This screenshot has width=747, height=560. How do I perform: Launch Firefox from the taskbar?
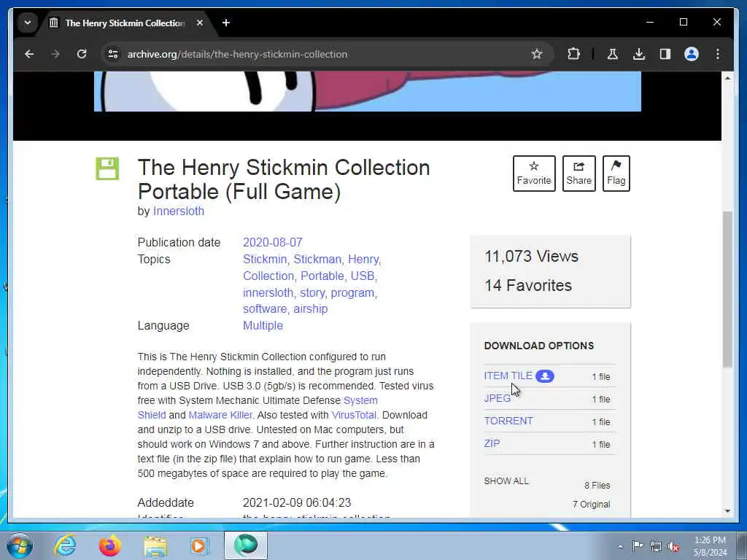[x=110, y=545]
